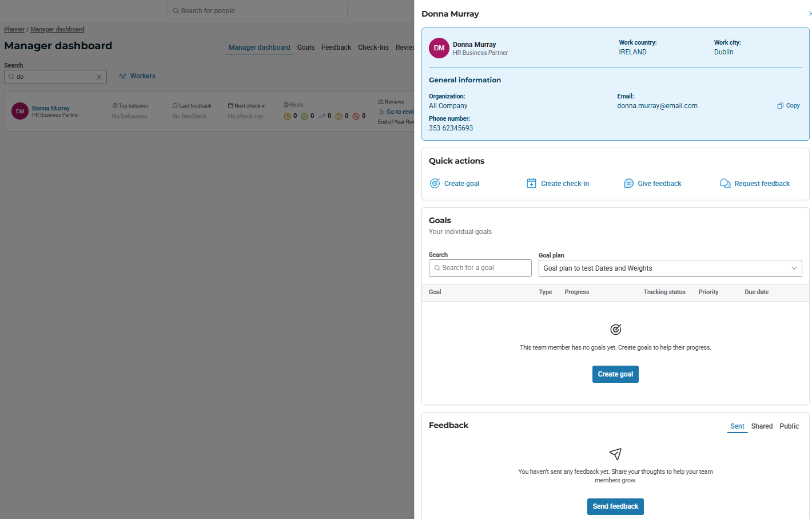Close the Donna Murray side panel

810,14
